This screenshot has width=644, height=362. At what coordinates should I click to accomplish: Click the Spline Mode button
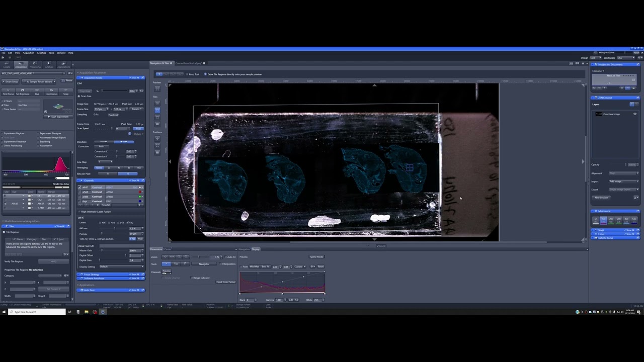click(316, 257)
